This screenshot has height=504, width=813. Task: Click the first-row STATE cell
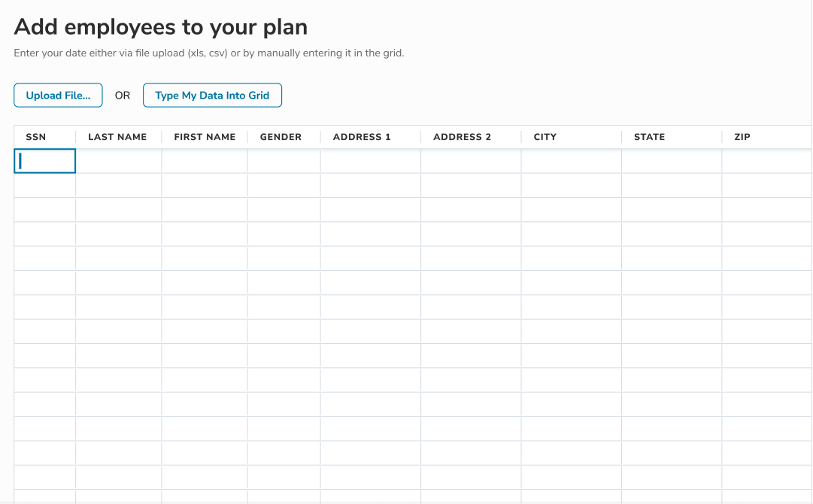[672, 161]
